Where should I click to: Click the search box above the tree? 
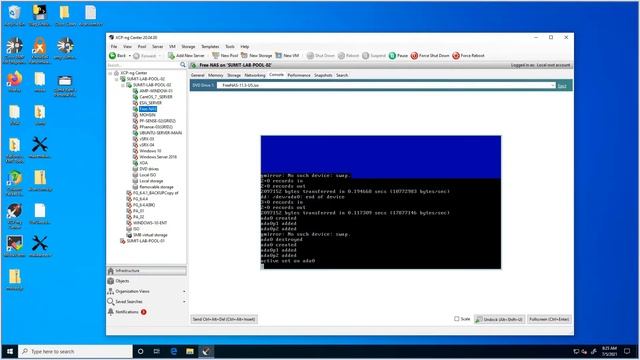(143, 65)
